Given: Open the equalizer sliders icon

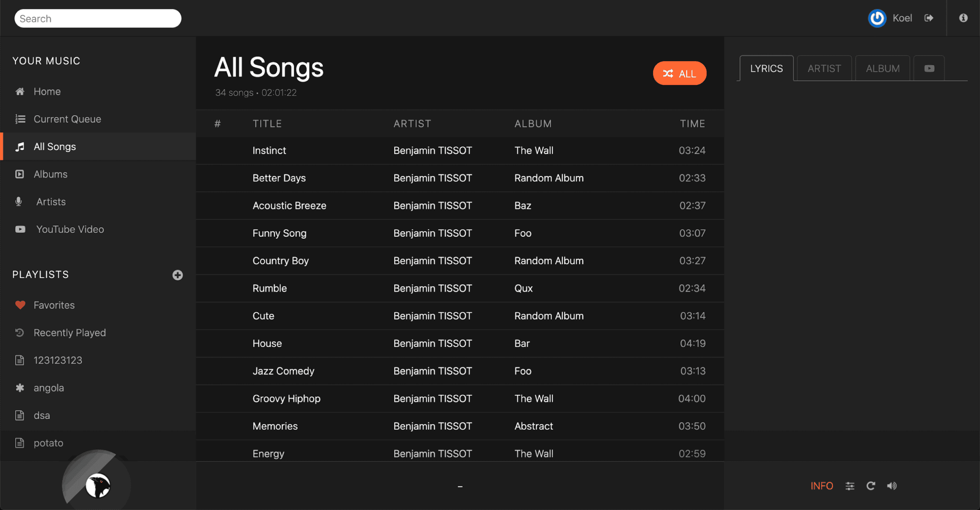Looking at the screenshot, I should pos(850,486).
